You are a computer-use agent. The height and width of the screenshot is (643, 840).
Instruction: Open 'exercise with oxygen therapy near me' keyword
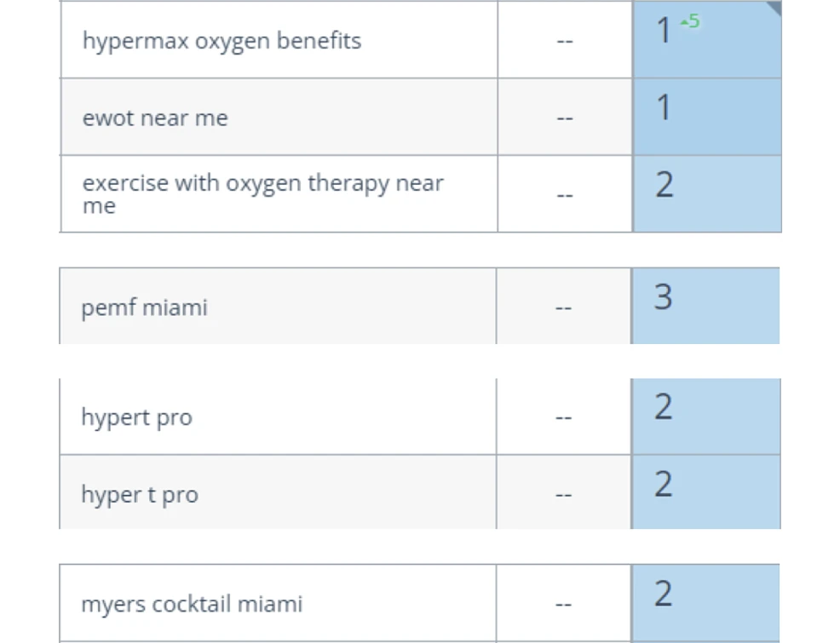(262, 194)
